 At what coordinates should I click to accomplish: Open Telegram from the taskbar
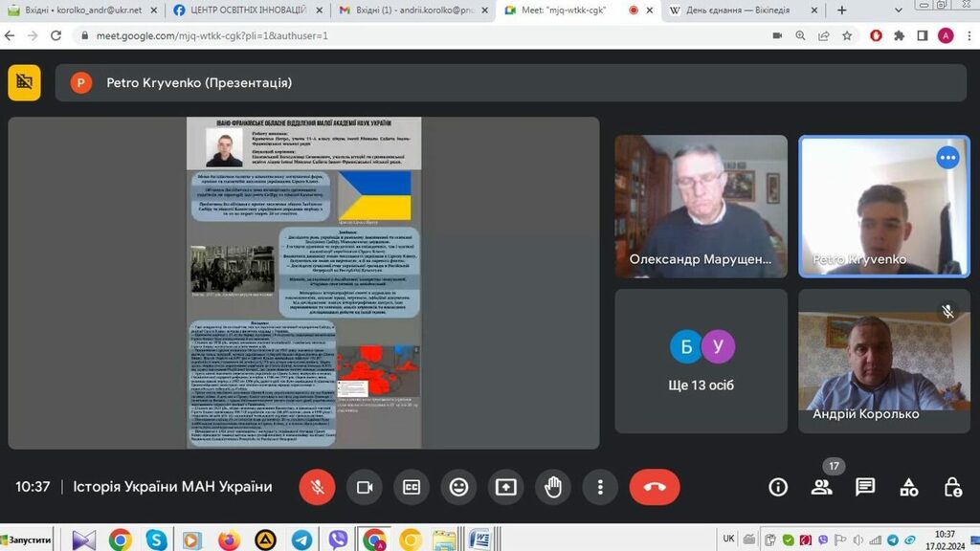pos(301,540)
